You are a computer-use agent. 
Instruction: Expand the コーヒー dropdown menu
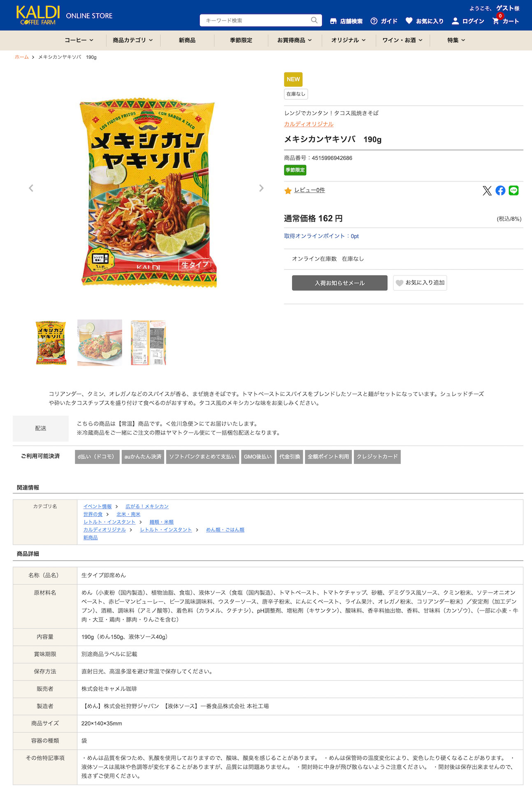[79, 40]
